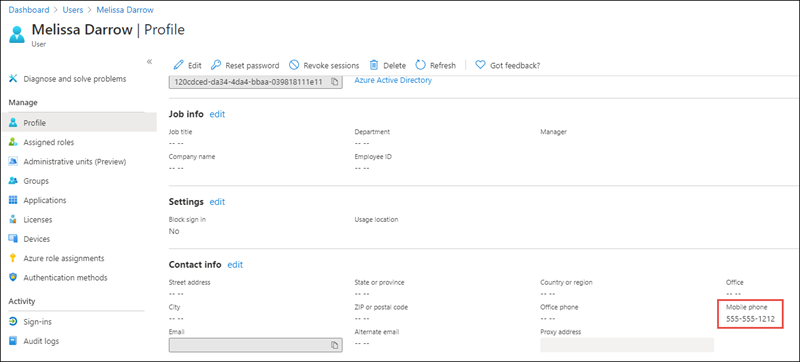800x362 pixels.
Task: Open the Azure Active Directory link
Action: [x=393, y=81]
